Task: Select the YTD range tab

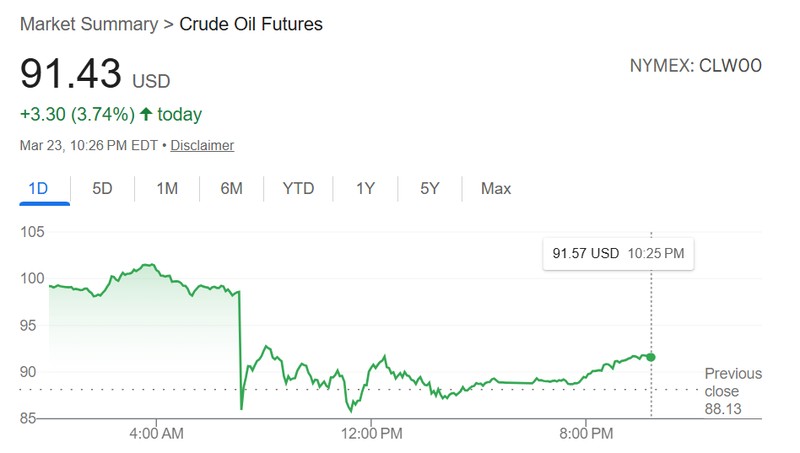Action: point(298,188)
